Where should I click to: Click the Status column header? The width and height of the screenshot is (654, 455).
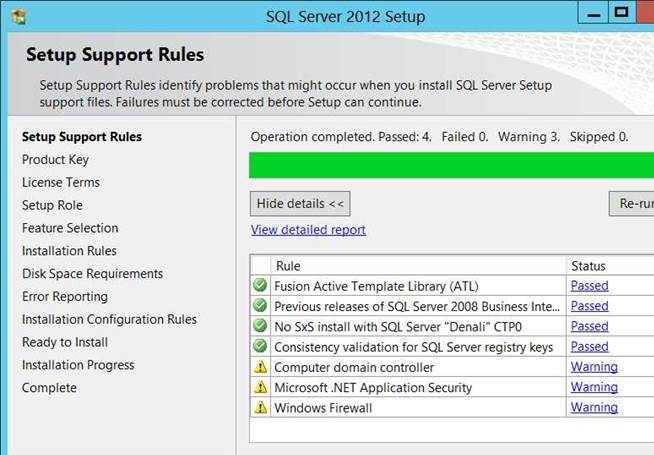pyautogui.click(x=610, y=266)
